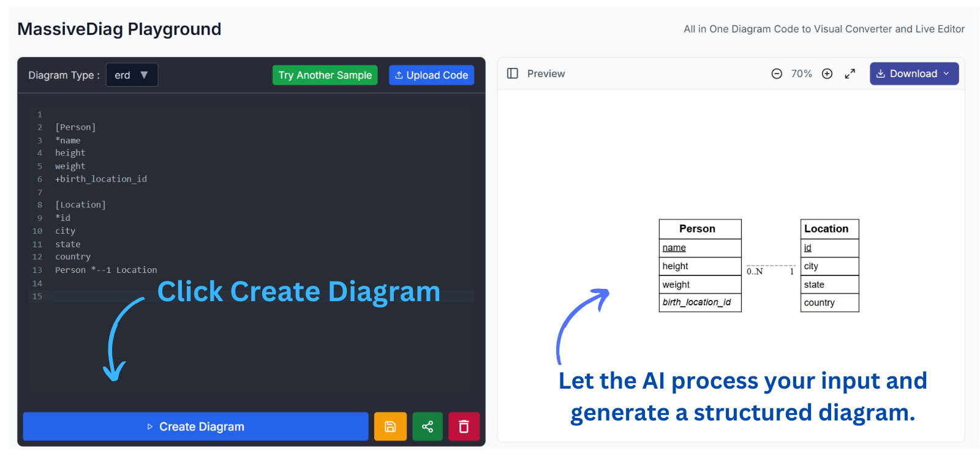This screenshot has width=980, height=459.
Task: Click code line '+birth_location_id'
Action: pyautogui.click(x=101, y=179)
